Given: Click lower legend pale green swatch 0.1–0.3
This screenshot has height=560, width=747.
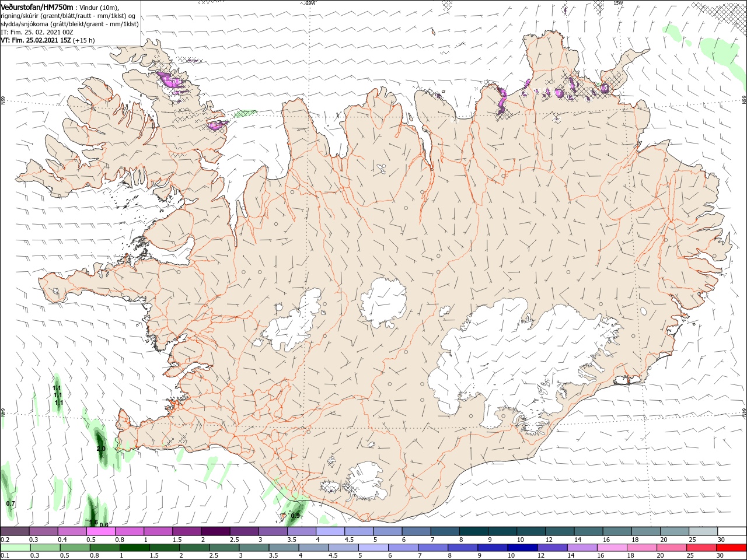Looking at the screenshot, I should 15,548.
